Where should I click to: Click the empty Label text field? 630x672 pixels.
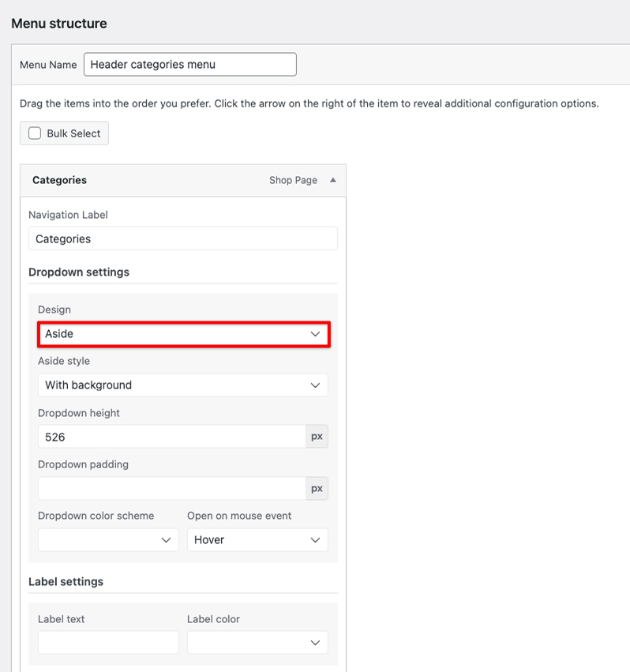108,643
